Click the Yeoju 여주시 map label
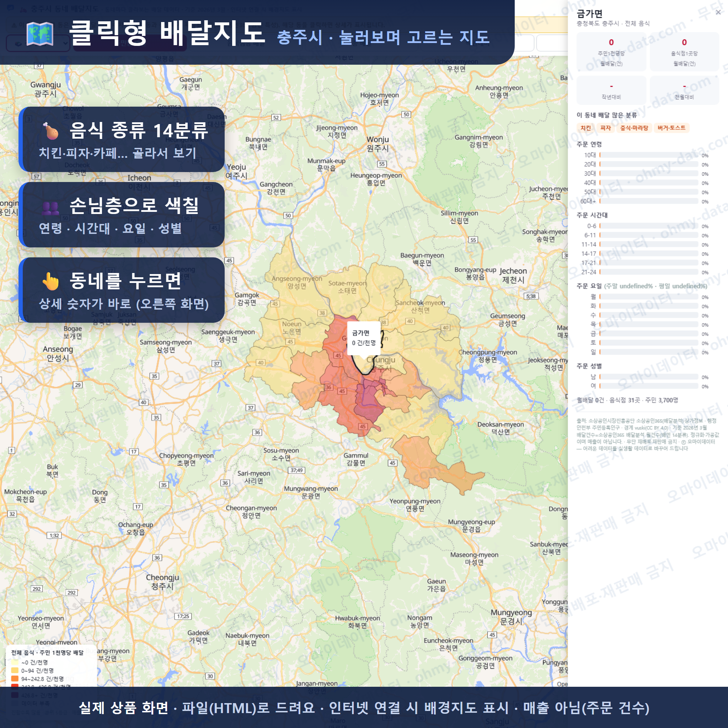728x728 pixels. coord(236,171)
